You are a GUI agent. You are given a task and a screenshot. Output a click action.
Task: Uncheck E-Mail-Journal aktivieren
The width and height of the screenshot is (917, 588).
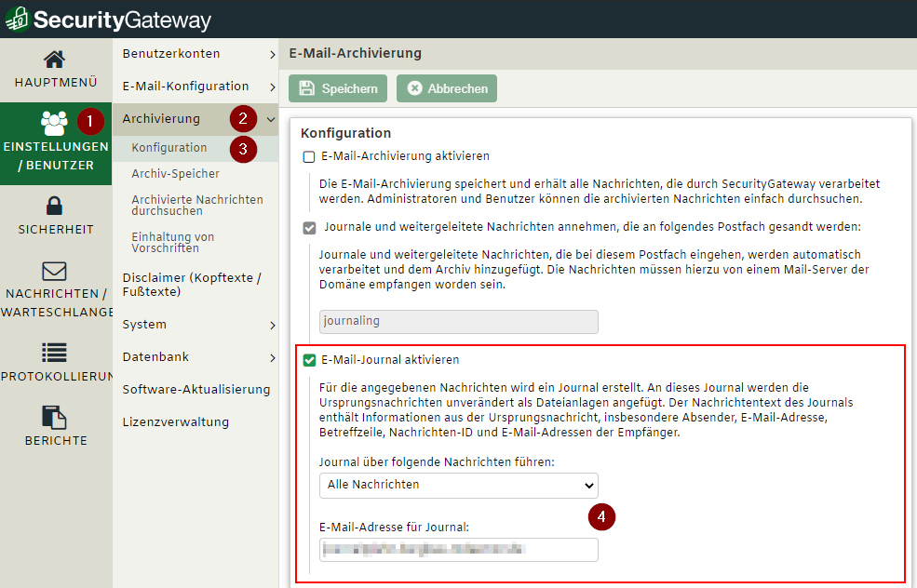click(x=310, y=360)
